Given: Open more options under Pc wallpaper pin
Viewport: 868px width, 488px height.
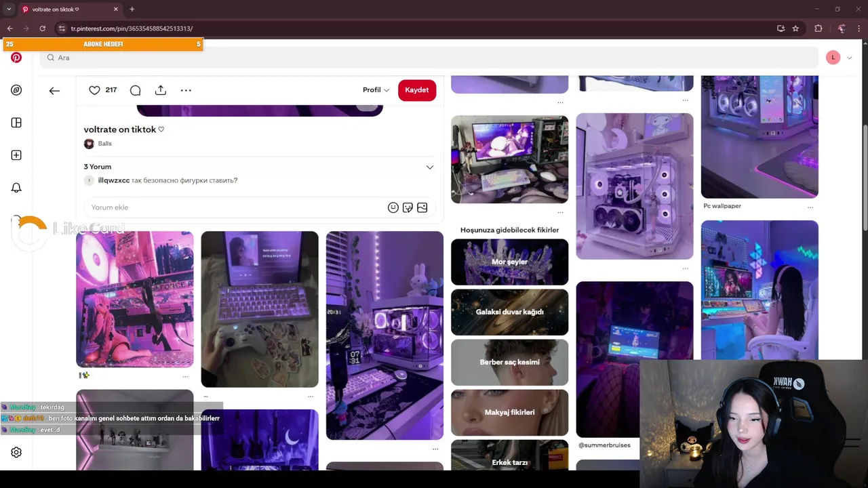Looking at the screenshot, I should tap(810, 207).
